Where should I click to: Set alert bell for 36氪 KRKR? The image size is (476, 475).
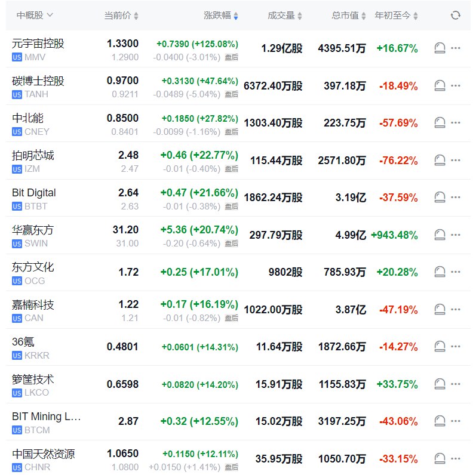(x=440, y=346)
